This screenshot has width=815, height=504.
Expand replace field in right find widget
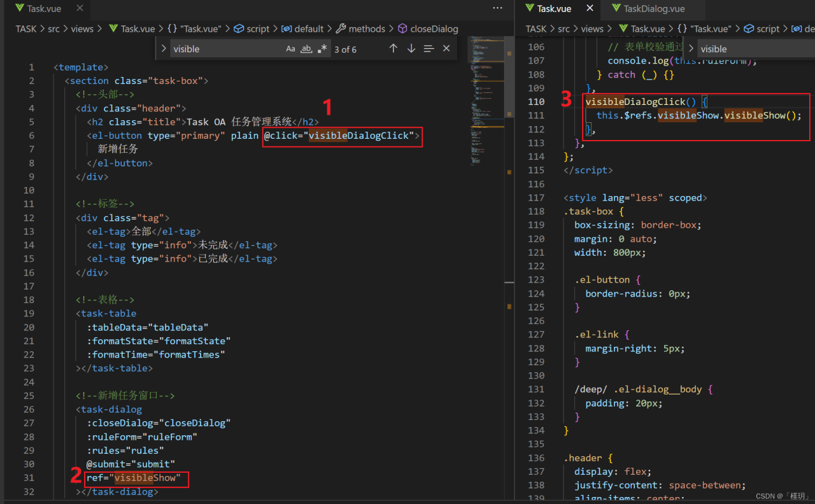point(691,48)
